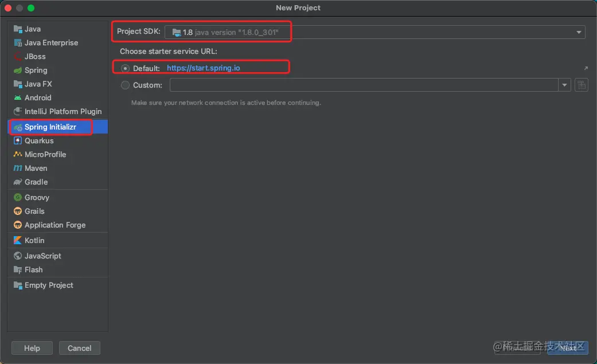Image resolution: width=597 pixels, height=364 pixels.
Task: Click the Java Enterprise icon
Action: 18,42
